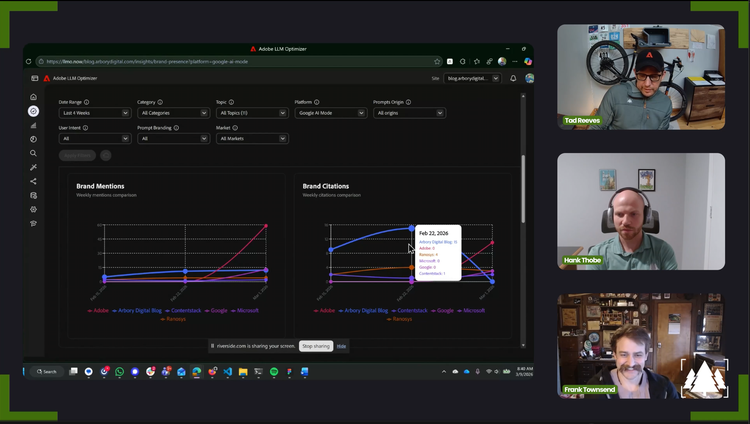Click the graduation cap learning icon
750x424 pixels.
click(x=33, y=223)
